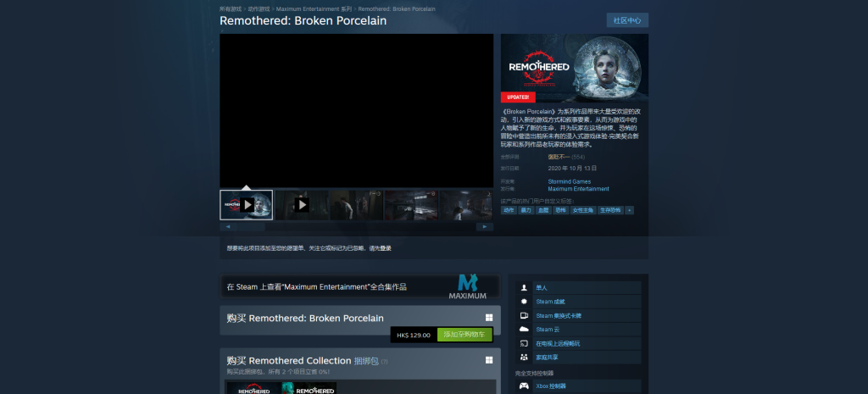Click the release date 2020 年 10 月 13 日
Screen dimensions: 868x394
(572, 168)
